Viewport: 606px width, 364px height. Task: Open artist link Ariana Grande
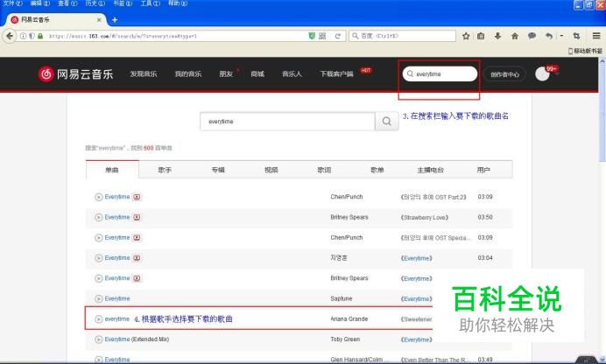click(349, 319)
